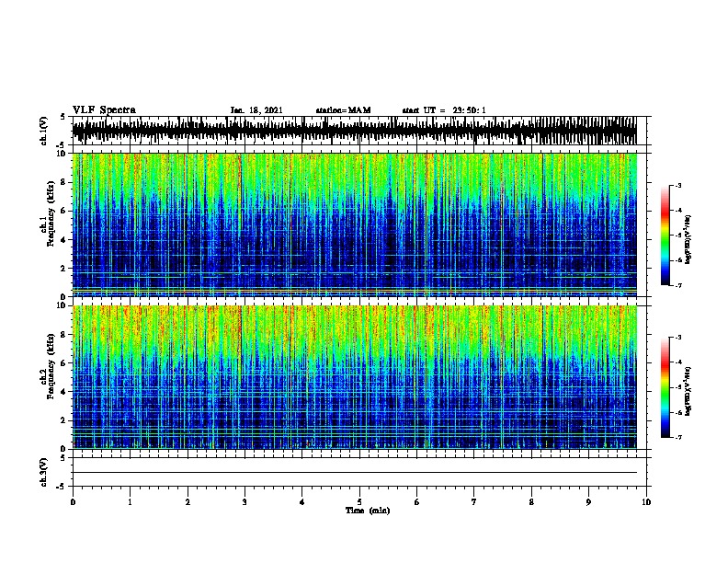Click the ch.2 spectrogram plot area

tap(354, 377)
